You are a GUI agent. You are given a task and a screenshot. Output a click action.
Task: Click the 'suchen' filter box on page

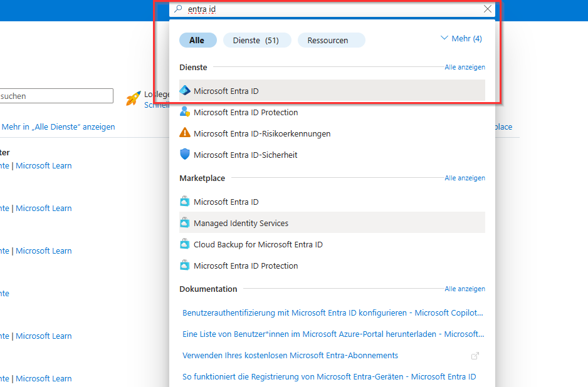pyautogui.click(x=56, y=96)
